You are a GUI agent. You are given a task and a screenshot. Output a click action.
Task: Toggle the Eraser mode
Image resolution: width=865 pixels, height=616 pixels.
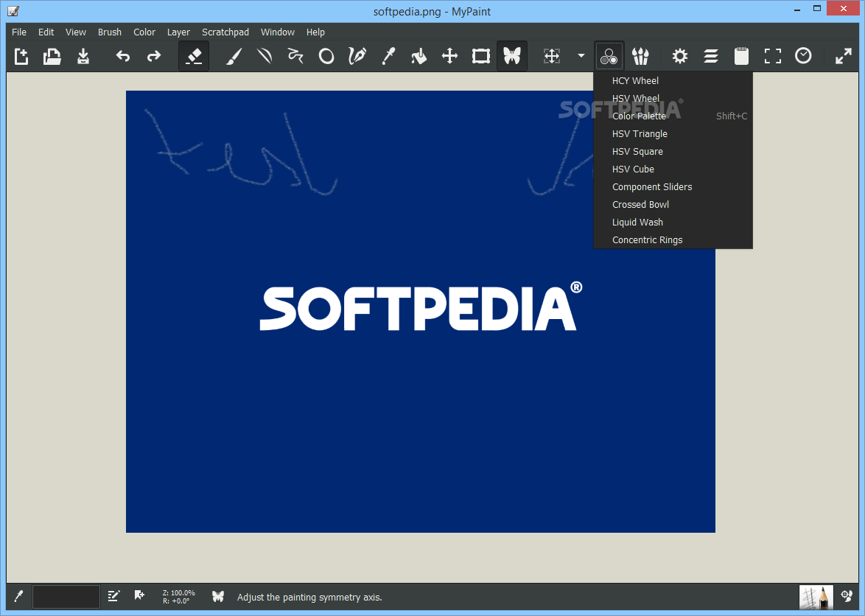coord(194,56)
